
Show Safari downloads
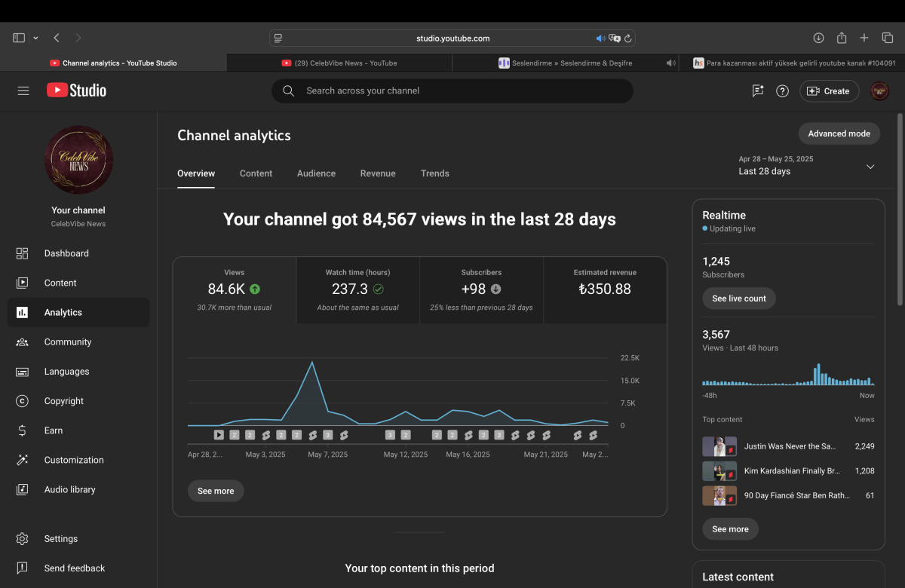point(818,38)
